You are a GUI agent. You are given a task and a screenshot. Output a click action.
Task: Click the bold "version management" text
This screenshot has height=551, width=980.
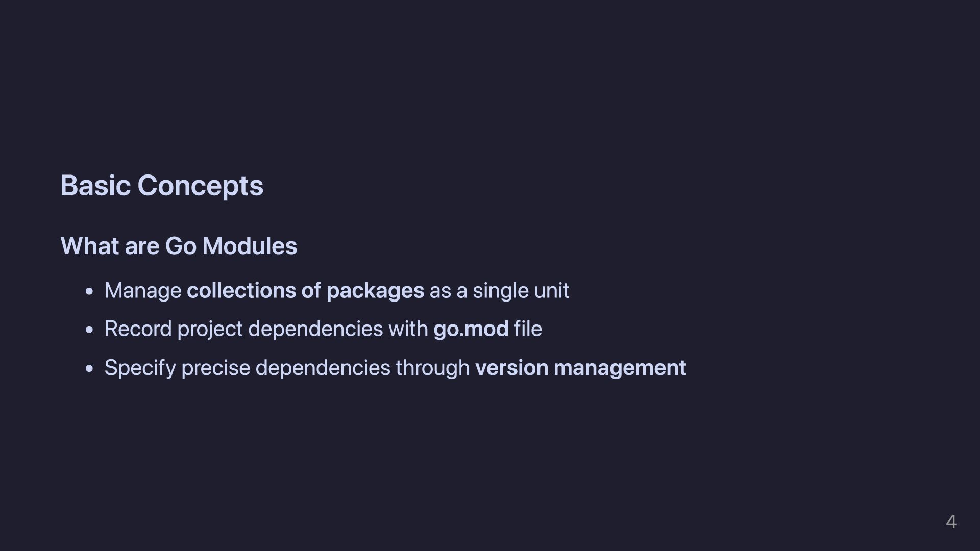(x=580, y=368)
